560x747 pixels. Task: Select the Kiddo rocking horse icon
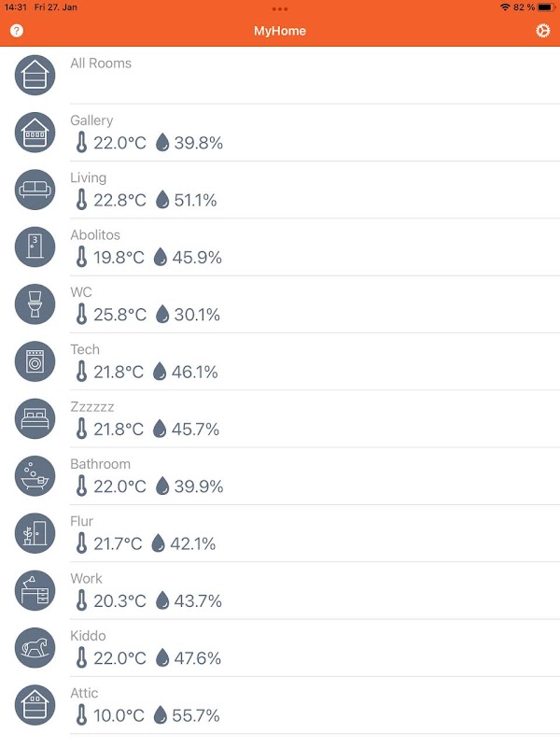point(35,648)
